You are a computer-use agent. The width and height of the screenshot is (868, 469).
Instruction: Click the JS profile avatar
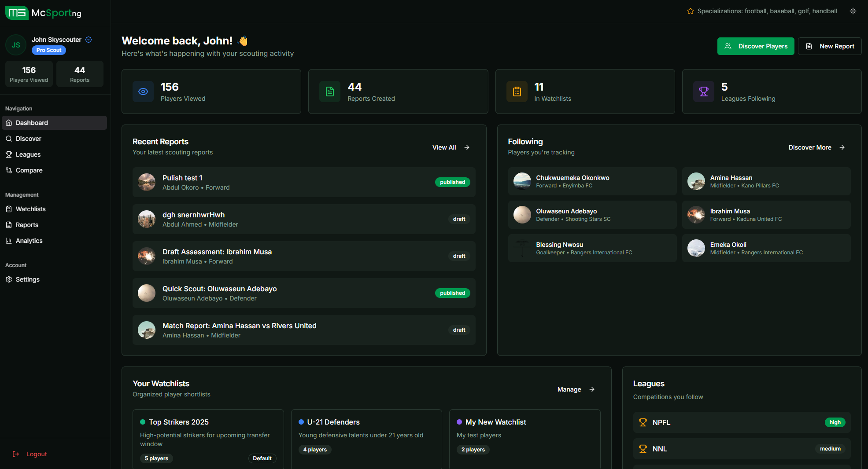pyautogui.click(x=16, y=44)
